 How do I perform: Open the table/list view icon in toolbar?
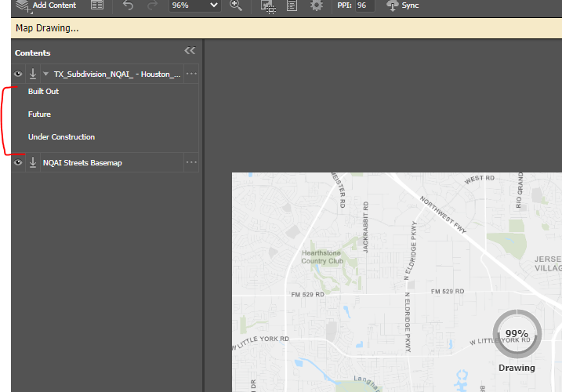point(97,5)
